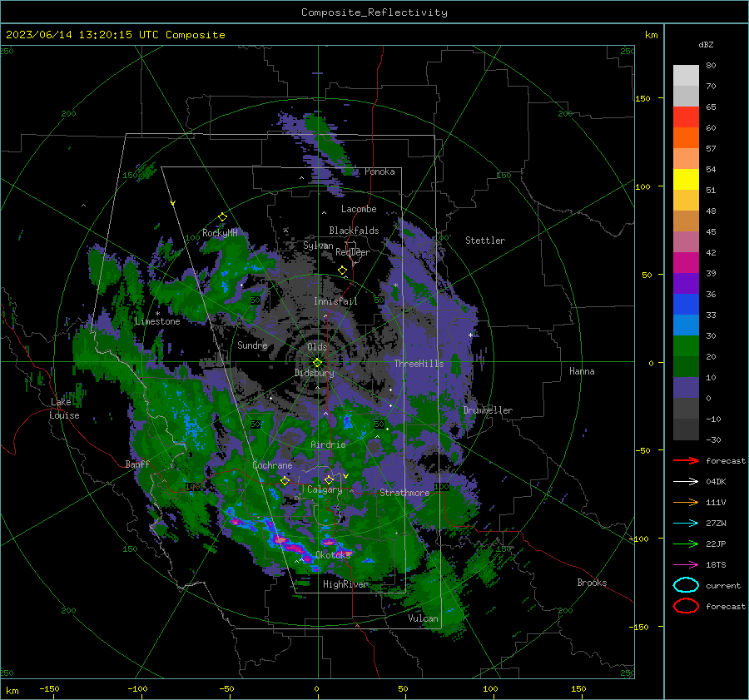Select the blue 36 dBZ color swatch
Viewport: 749px width, 700px height.
point(686,304)
